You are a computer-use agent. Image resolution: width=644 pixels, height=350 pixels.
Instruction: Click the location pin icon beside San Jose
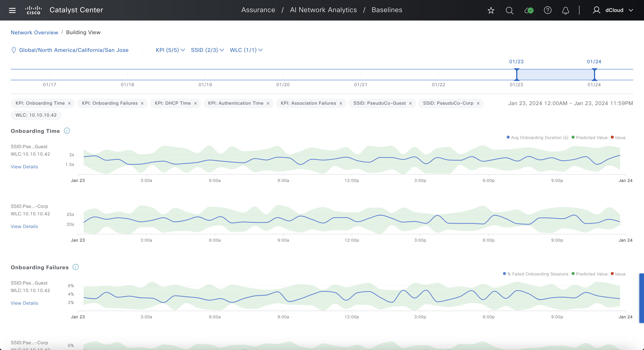pos(14,50)
